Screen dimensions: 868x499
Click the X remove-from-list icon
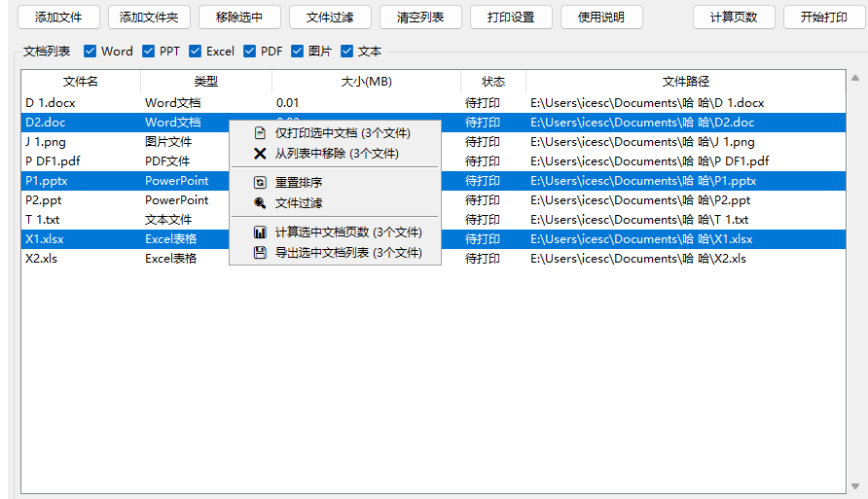260,154
